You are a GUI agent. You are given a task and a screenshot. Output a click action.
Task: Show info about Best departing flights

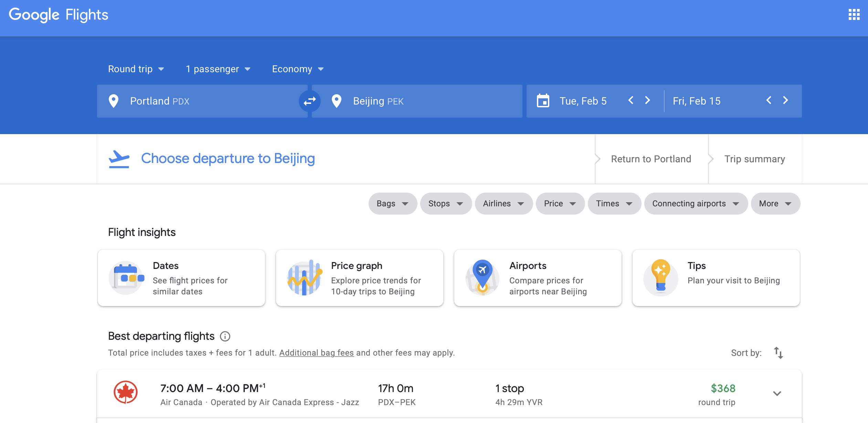tap(225, 336)
